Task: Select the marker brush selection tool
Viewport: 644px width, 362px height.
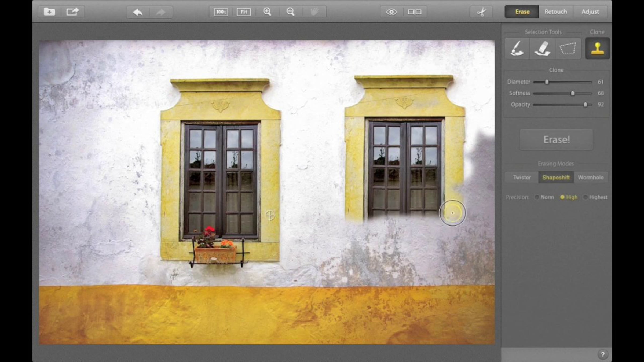Action: tap(517, 49)
